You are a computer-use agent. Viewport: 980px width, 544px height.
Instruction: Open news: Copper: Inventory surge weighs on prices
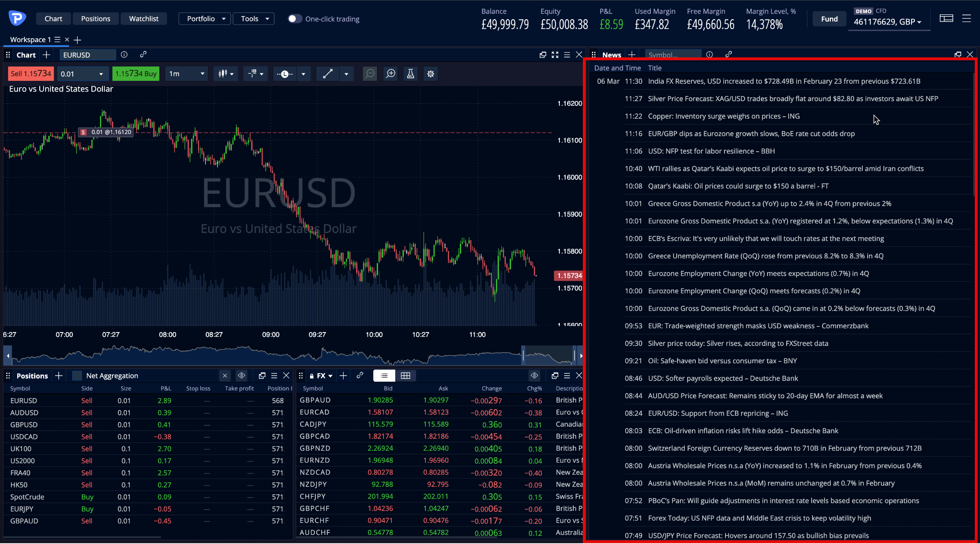coord(724,116)
